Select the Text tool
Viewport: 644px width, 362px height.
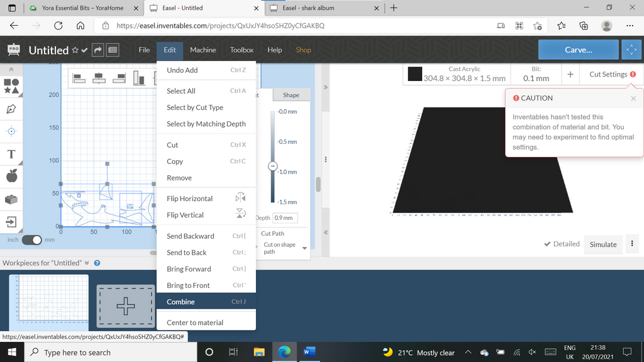coord(11,154)
